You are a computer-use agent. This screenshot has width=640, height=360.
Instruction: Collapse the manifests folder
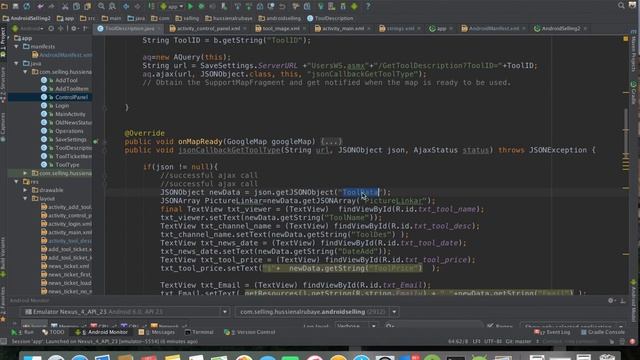point(17,47)
